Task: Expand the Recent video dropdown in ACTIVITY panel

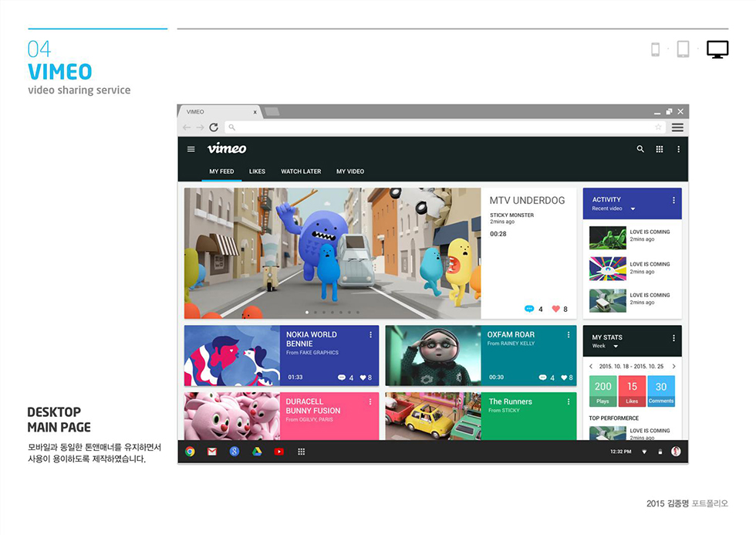Action: (x=633, y=208)
